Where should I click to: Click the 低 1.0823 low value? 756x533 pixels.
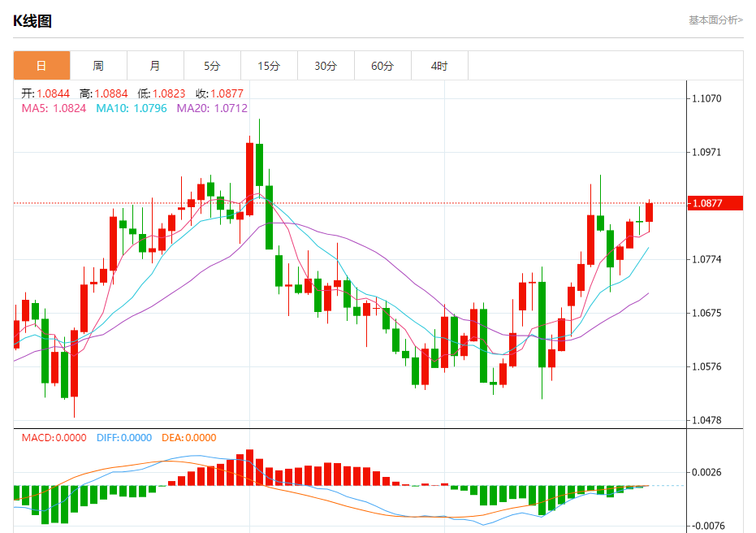(162, 93)
